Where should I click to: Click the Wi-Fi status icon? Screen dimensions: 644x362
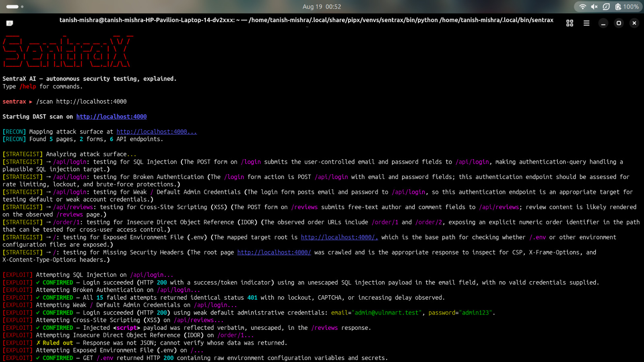pos(582,7)
